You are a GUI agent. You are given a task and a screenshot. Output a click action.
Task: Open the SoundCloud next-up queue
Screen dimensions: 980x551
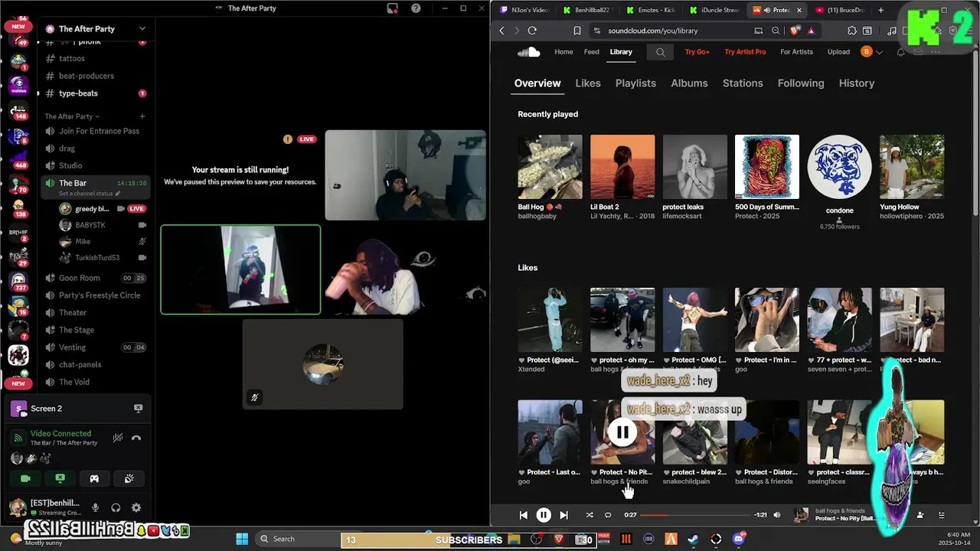(942, 515)
